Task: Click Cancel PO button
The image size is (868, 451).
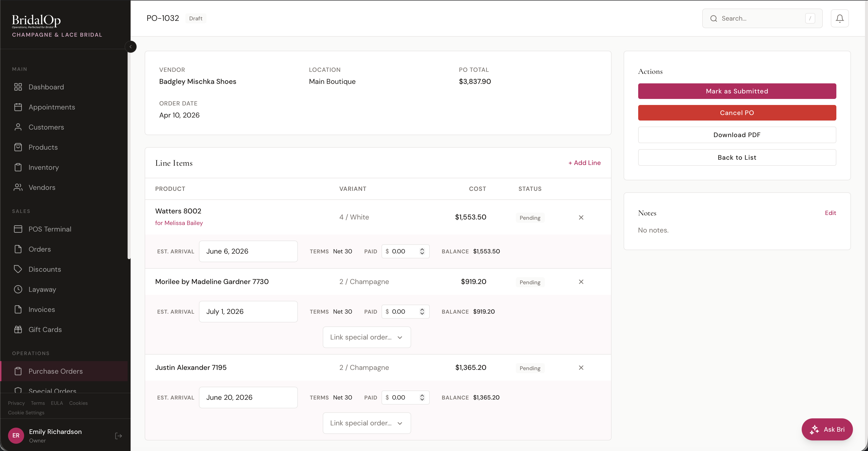Action: pyautogui.click(x=737, y=113)
